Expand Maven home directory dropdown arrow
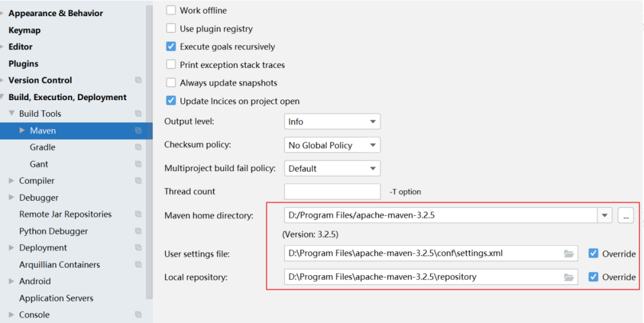The width and height of the screenshot is (644, 323). point(605,215)
